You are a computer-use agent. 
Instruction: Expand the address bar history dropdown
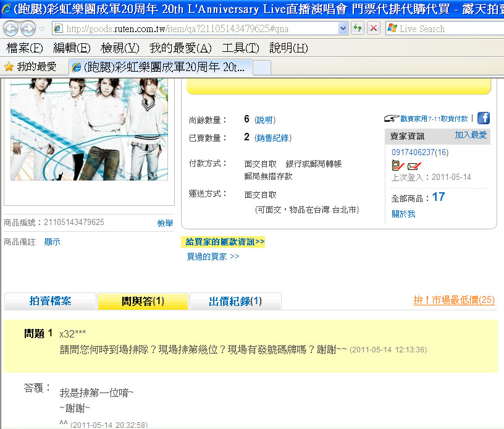click(343, 28)
